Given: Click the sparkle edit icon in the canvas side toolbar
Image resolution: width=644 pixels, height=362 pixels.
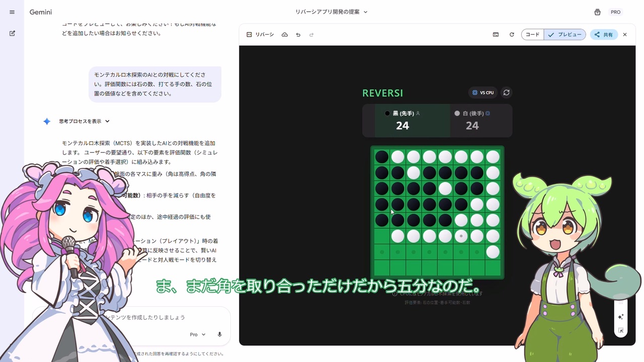Looking at the screenshot, I should click(621, 317).
